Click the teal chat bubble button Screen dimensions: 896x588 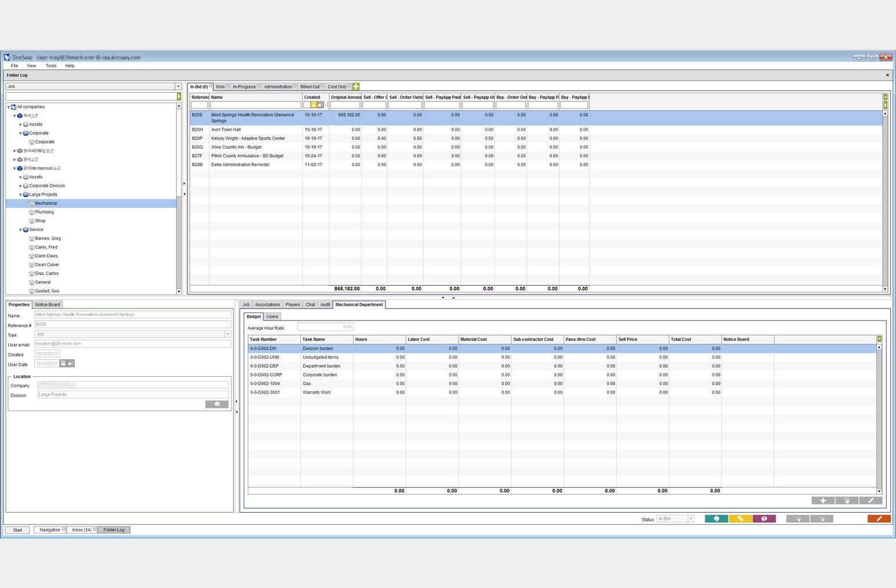[716, 519]
